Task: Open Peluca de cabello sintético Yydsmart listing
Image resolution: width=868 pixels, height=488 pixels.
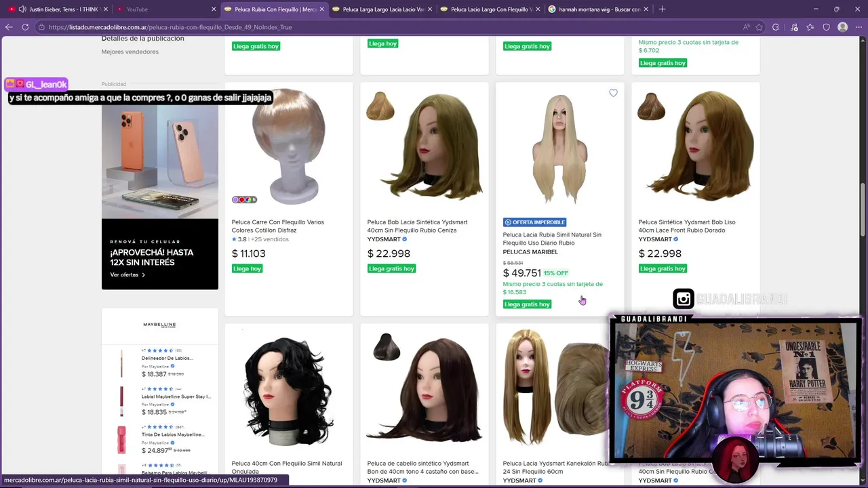Action: 422,467
